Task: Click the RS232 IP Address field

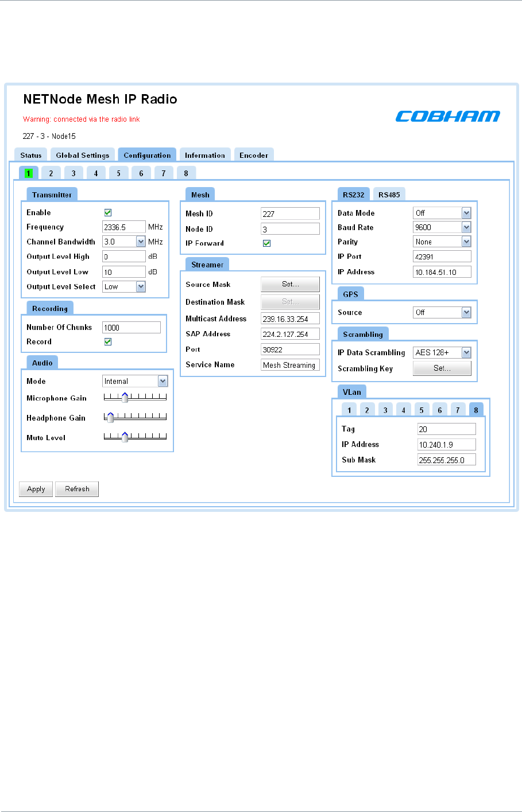Action: [442, 272]
